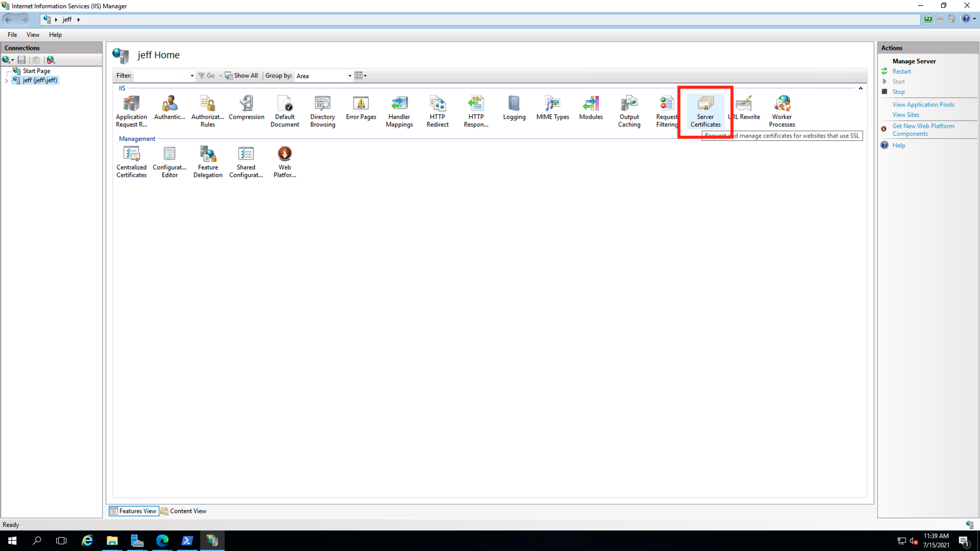This screenshot has width=980, height=551.
Task: Open the Logging feature icon
Action: click(x=514, y=108)
